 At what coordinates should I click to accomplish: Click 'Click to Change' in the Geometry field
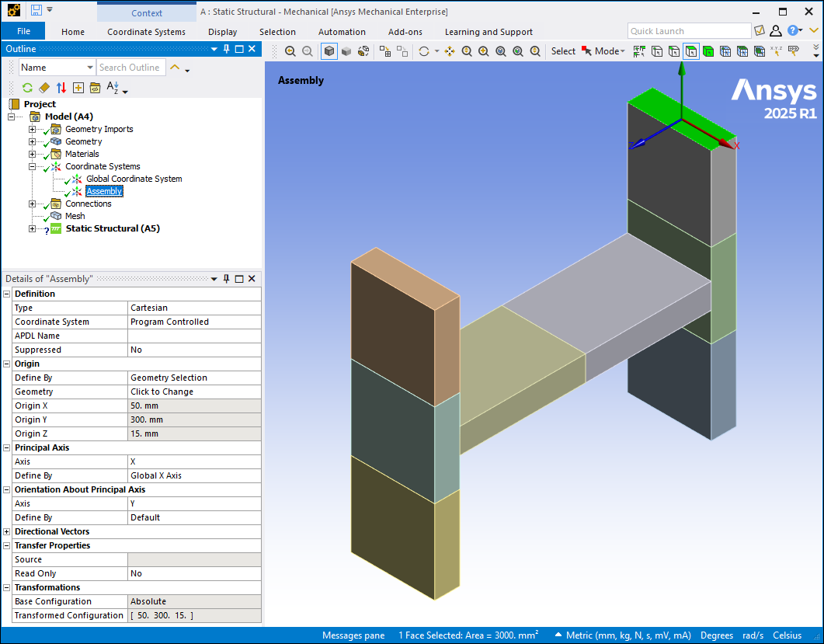point(163,392)
